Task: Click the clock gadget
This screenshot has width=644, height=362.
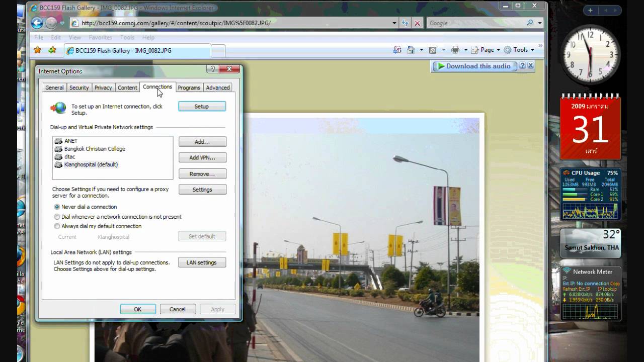Action: [x=590, y=54]
